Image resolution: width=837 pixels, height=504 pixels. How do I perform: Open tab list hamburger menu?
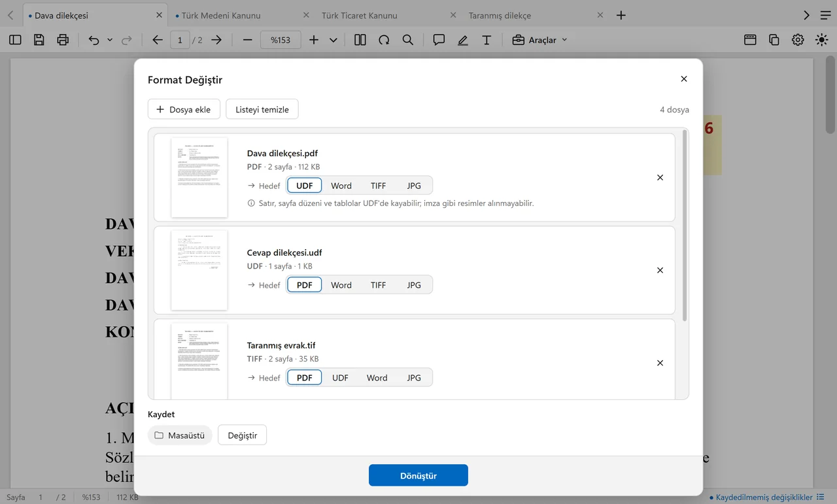[825, 15]
